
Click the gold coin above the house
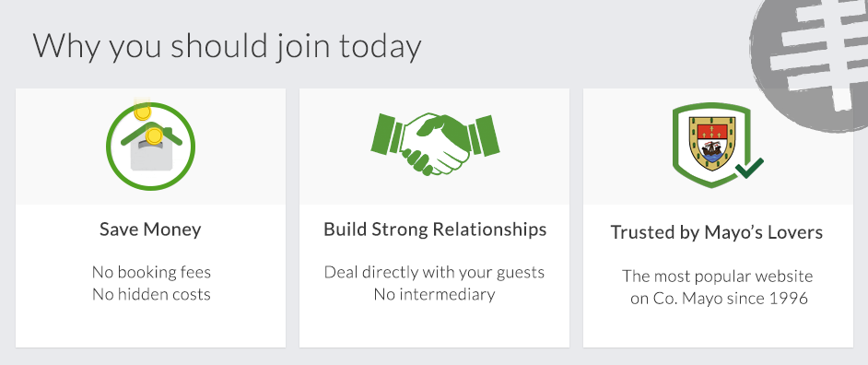click(x=143, y=112)
